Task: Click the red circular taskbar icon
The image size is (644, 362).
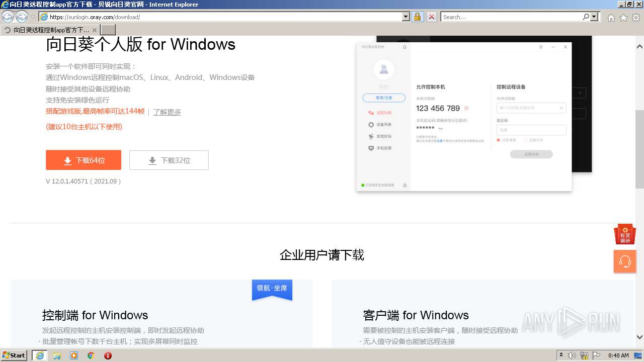Action: coord(108,355)
